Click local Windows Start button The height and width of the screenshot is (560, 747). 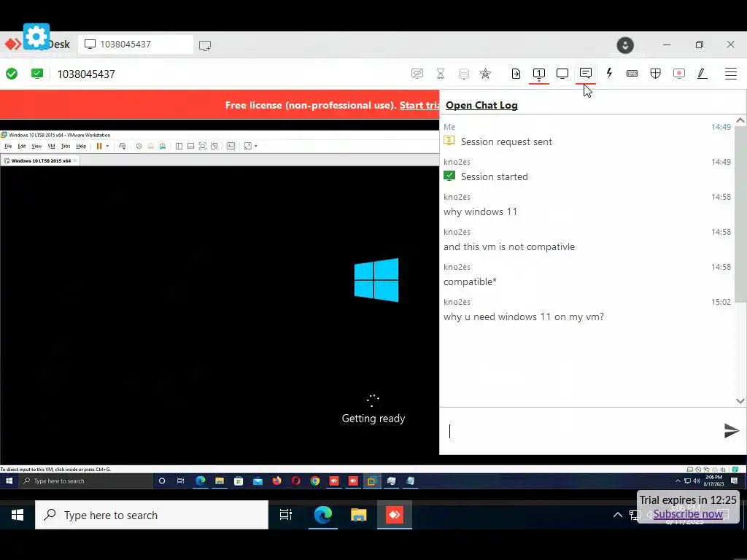point(18,516)
